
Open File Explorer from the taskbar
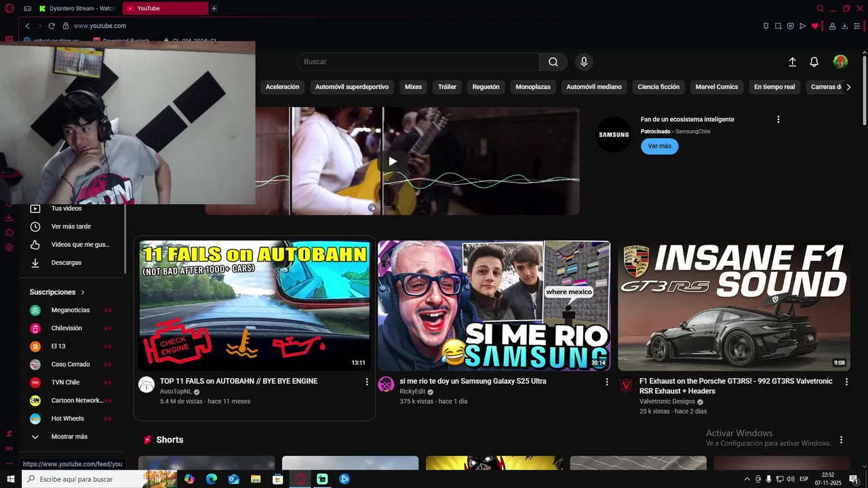click(x=256, y=479)
